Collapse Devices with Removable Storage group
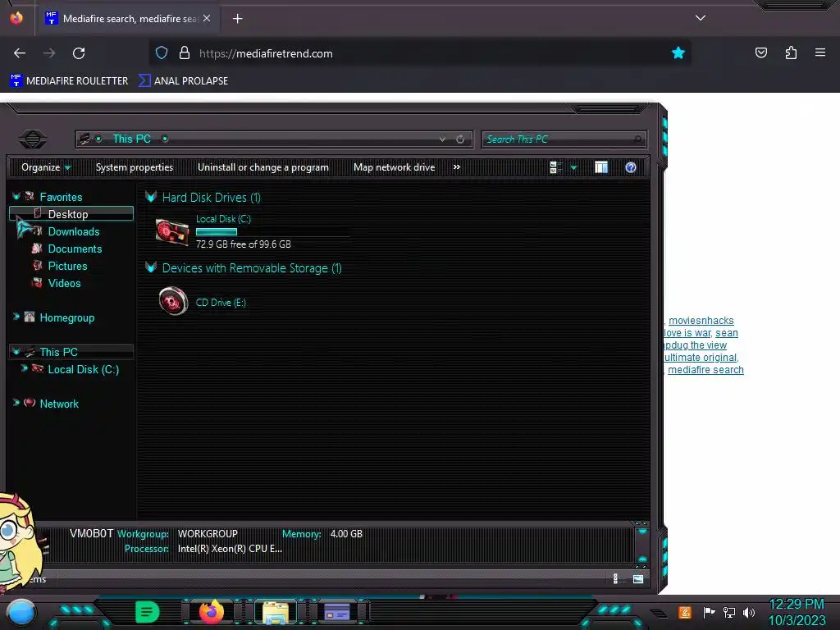Screen dimensions: 840x630 (x=151, y=267)
